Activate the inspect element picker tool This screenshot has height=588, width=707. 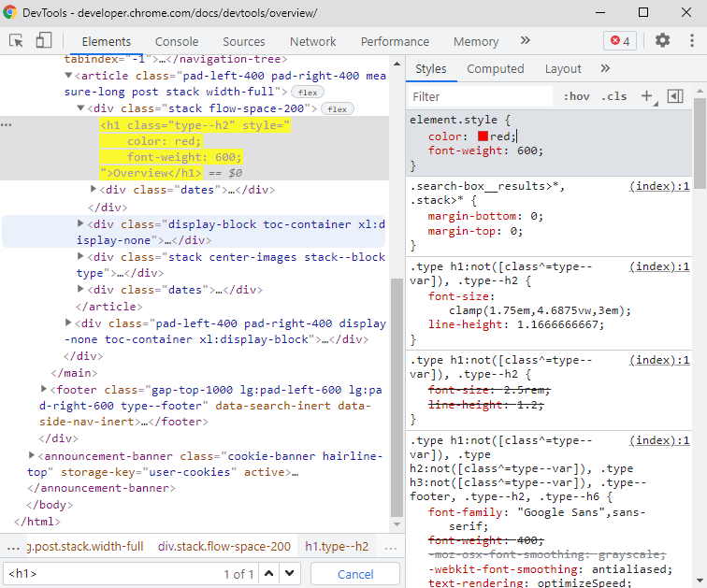pyautogui.click(x=17, y=41)
